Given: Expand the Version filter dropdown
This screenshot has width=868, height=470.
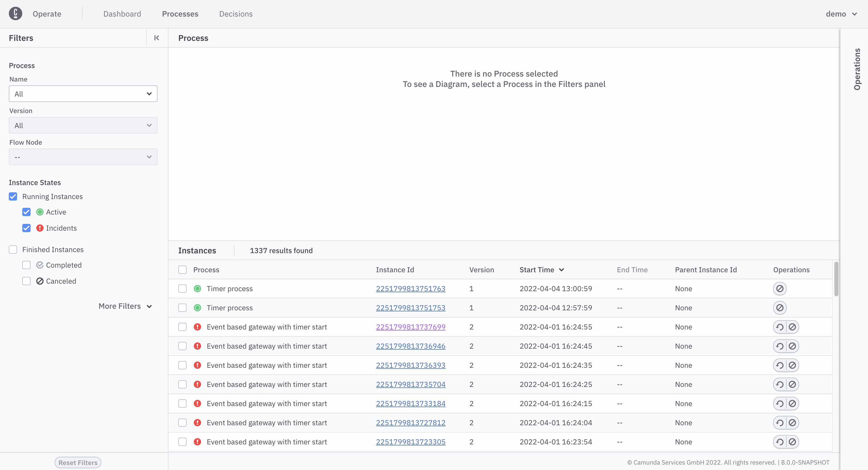Looking at the screenshot, I should [x=83, y=125].
